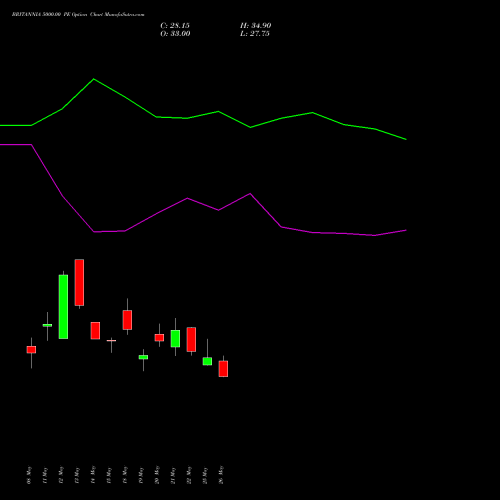
Task: Select the 25 May date label
Action: (205, 475)
